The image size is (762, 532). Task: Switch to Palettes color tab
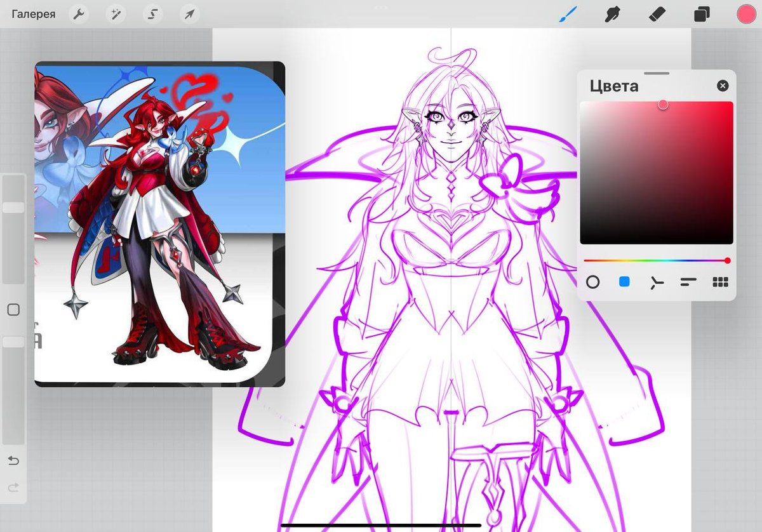[720, 282]
